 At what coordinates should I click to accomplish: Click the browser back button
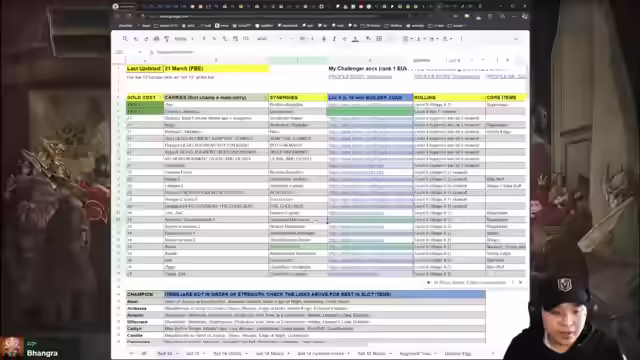click(x=118, y=16)
